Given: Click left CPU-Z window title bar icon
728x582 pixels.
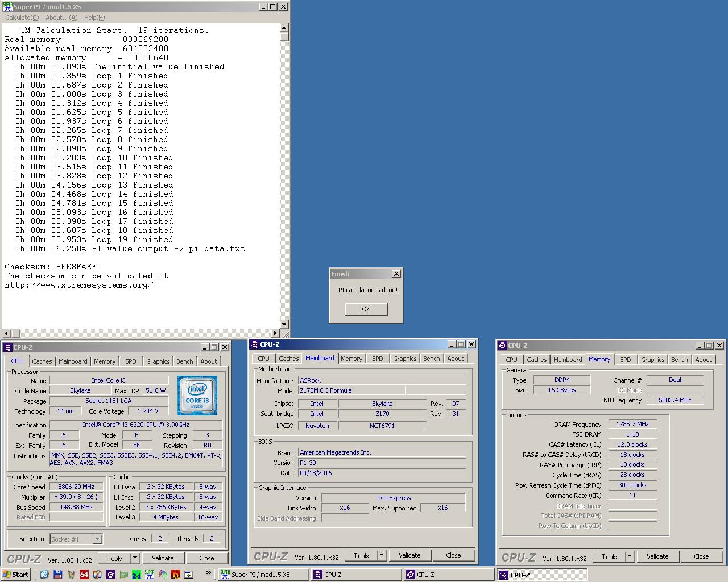Looking at the screenshot, I should 8,347.
